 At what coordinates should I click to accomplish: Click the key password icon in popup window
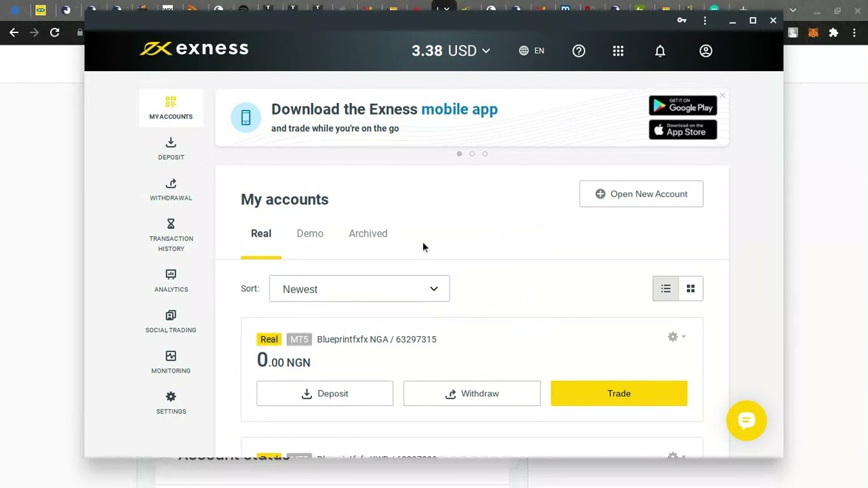(682, 21)
